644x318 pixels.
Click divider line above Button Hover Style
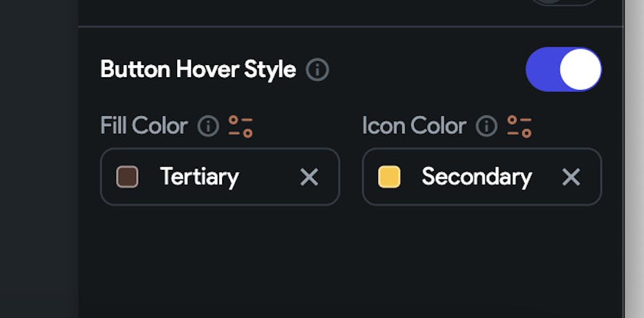point(351,26)
